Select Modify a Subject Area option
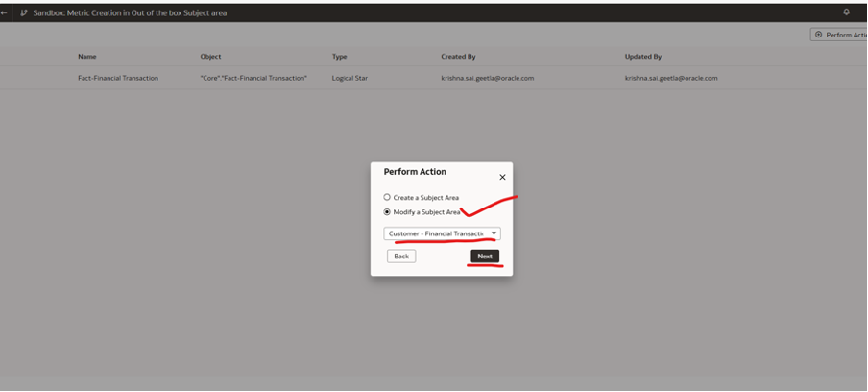Viewport: 868px width, 392px height. [x=388, y=211]
